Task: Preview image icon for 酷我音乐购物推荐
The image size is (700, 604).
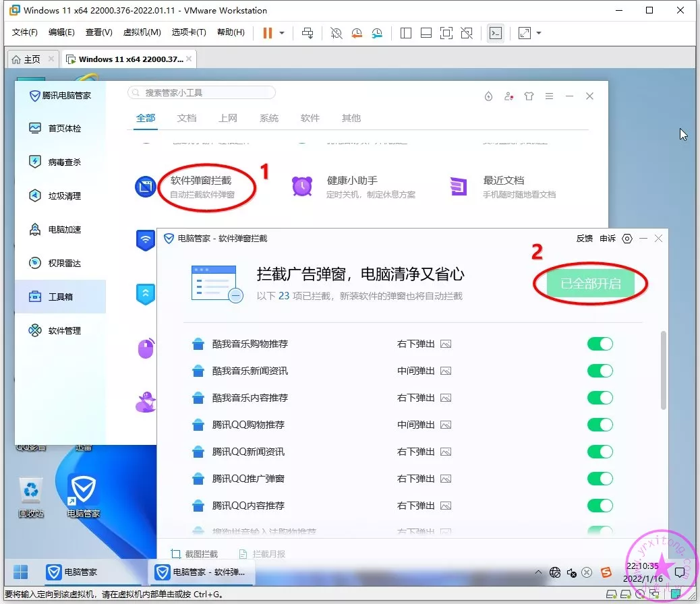Action: tap(445, 344)
